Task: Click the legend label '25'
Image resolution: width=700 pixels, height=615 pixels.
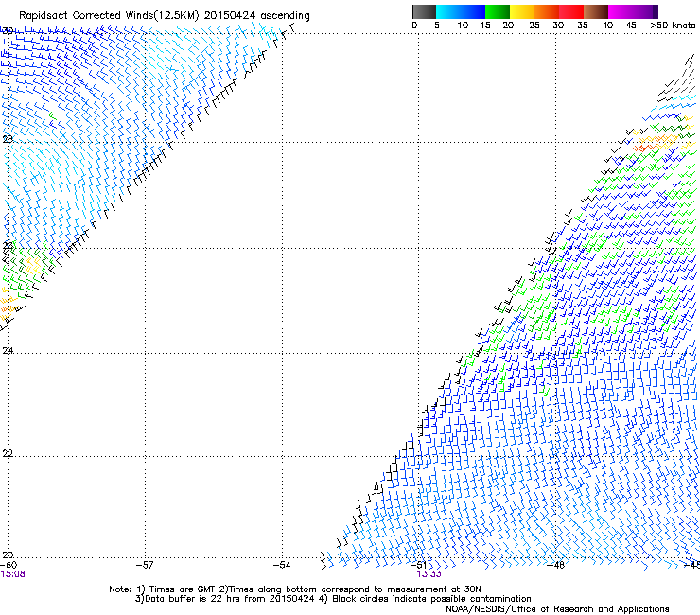Action: click(x=534, y=26)
